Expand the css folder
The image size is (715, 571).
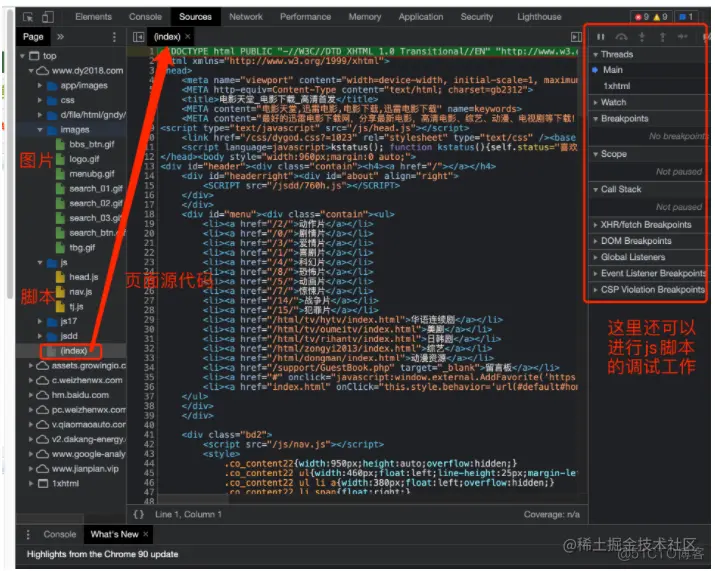click(40, 100)
